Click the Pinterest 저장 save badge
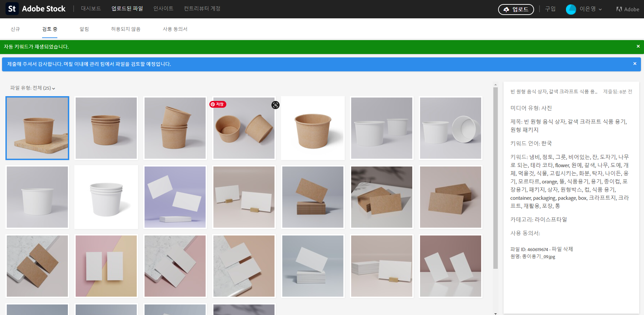The image size is (644, 315). click(218, 104)
